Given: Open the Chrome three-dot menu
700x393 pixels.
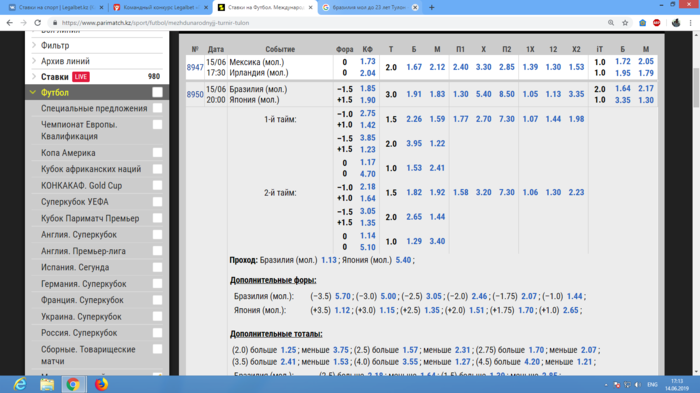Looking at the screenshot, I should [690, 23].
